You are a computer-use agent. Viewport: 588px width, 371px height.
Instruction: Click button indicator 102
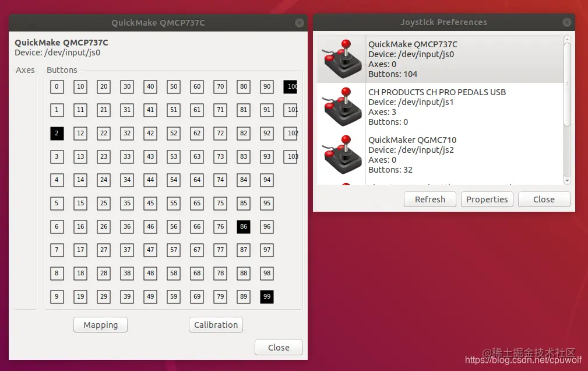[x=290, y=134]
